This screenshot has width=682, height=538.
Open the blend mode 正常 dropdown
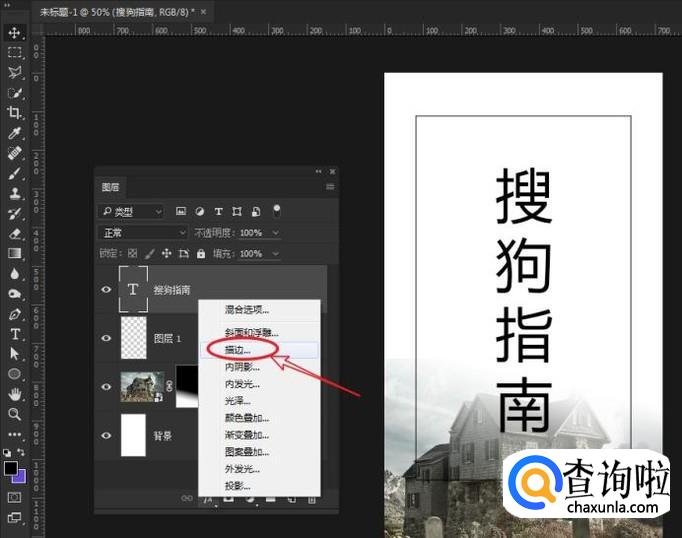click(142, 233)
